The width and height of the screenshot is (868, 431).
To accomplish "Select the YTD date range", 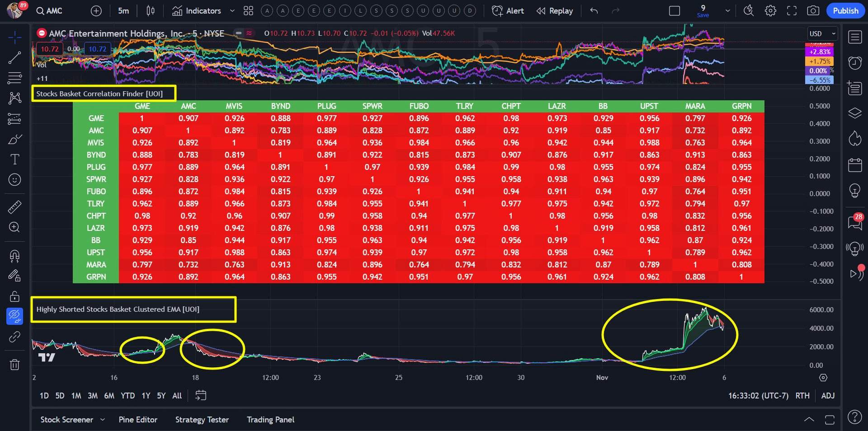I will coord(127,396).
